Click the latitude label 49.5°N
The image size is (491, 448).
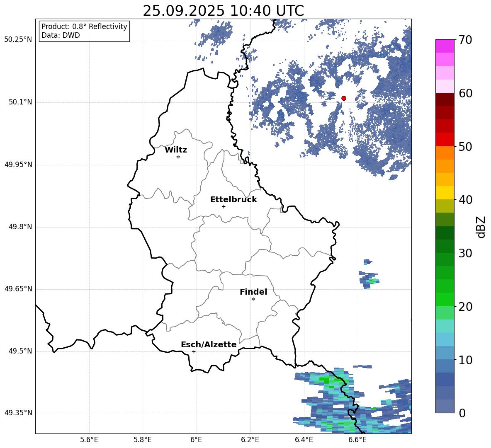(20, 351)
